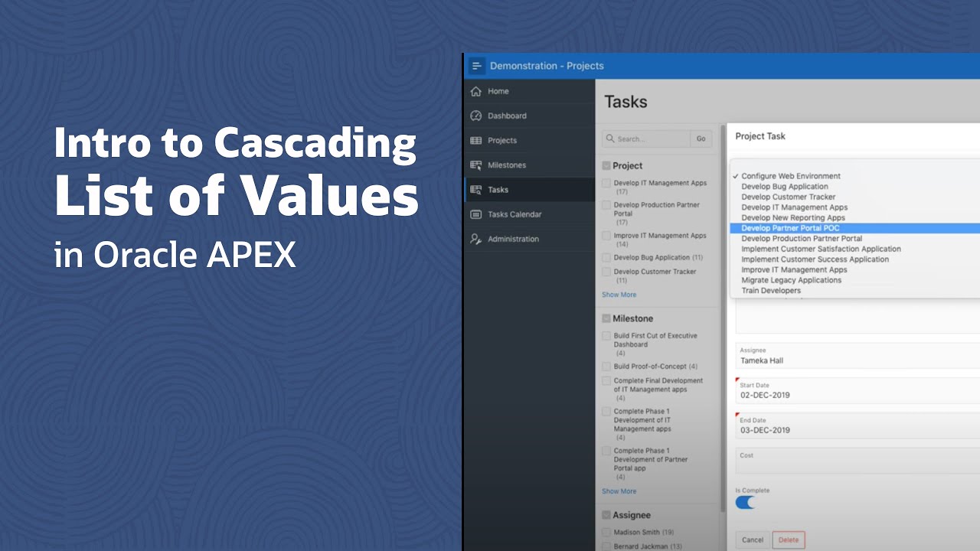Click the Tasks Calendar icon
Screen dimensions: 980x551
[475, 214]
